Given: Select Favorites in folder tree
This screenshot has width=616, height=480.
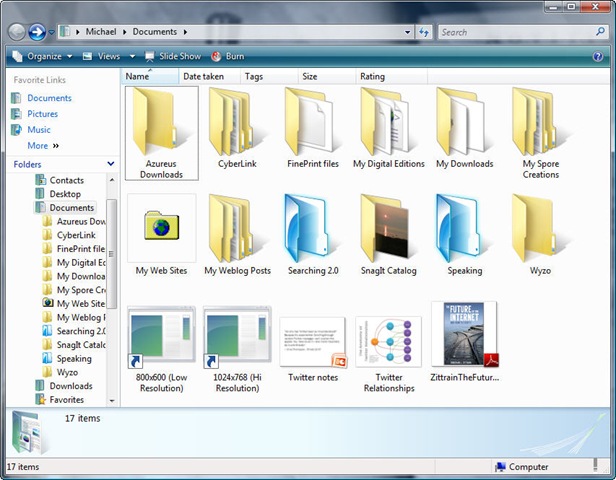Looking at the screenshot, I should 60,400.
